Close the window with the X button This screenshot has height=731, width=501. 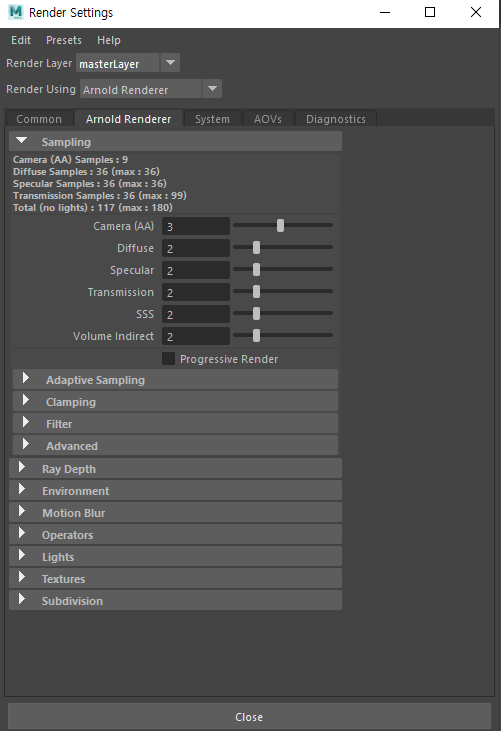point(476,12)
